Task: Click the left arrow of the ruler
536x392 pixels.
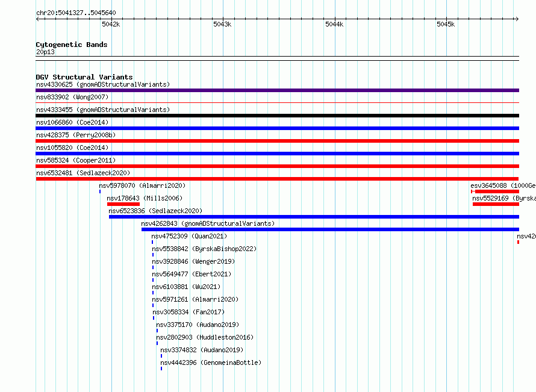Action: [x=37, y=19]
